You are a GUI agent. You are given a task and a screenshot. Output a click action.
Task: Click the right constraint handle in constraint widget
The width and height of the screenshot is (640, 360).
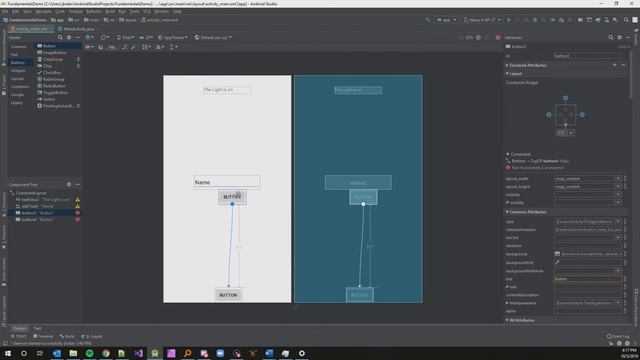coord(582,115)
